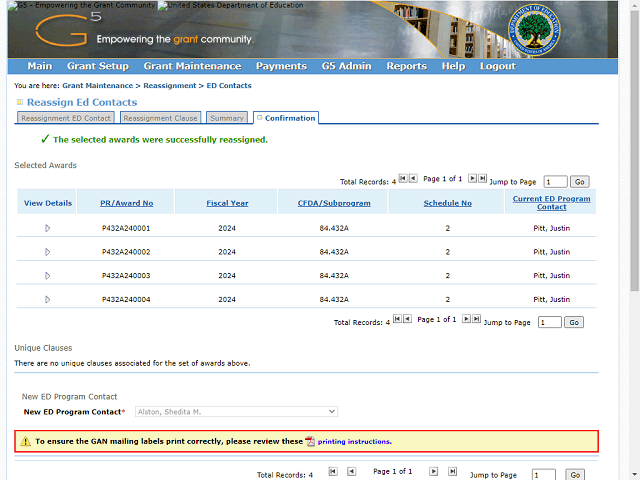Sort the table by PR/Award No

coord(126,203)
